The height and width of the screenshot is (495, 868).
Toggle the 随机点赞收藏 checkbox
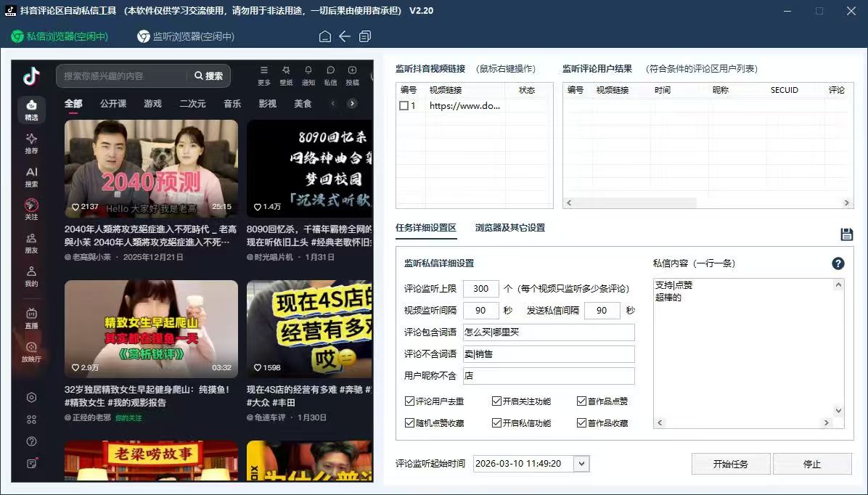tap(409, 423)
